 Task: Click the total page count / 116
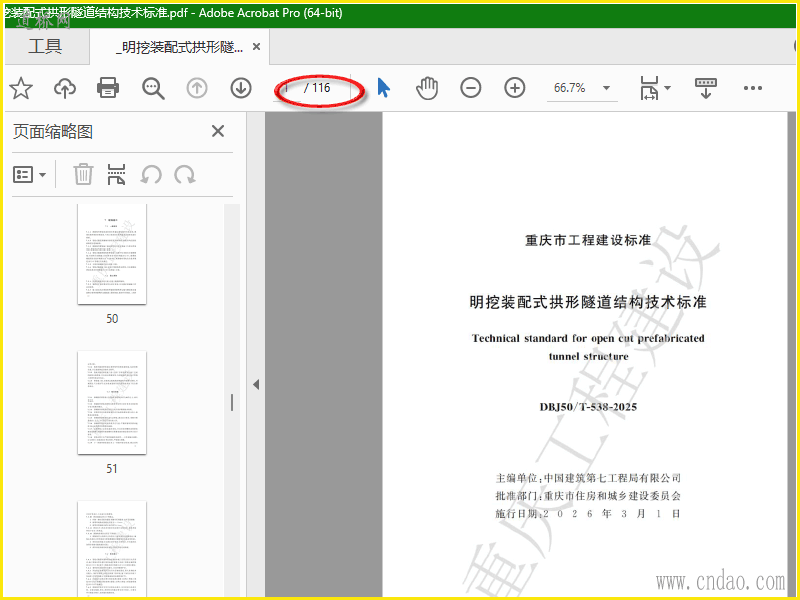(x=317, y=88)
